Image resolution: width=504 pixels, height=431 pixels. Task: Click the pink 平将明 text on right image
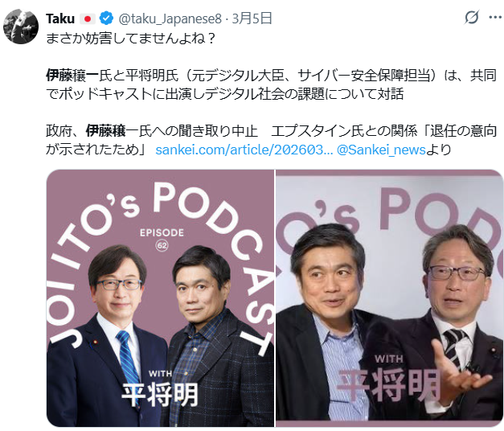(x=388, y=385)
